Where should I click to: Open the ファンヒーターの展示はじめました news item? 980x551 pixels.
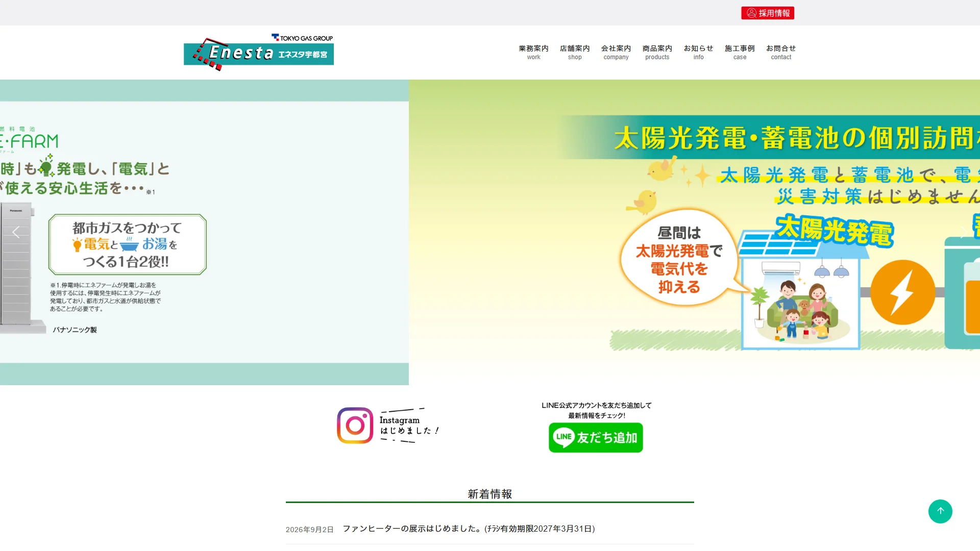point(469,529)
